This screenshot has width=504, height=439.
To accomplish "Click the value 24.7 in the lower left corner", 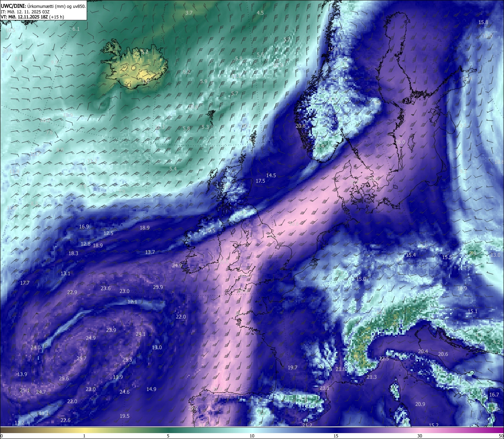I will pos(41,392).
